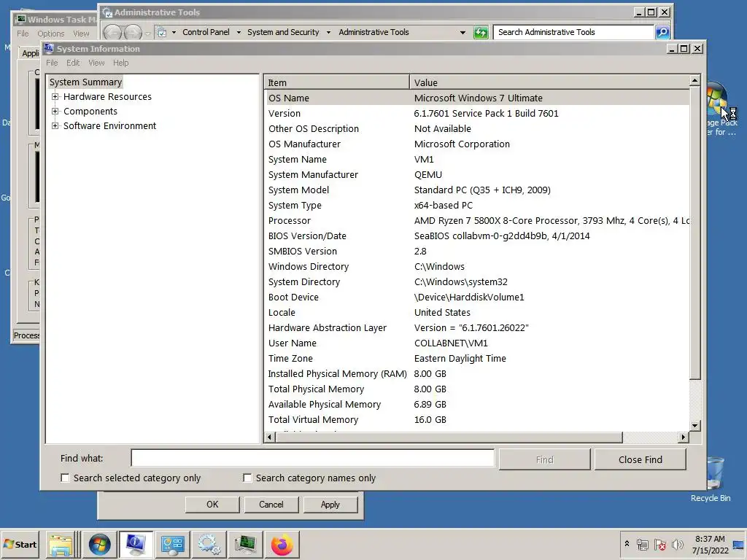Expand Hardware Resources tree node
Image resolution: width=747 pixels, height=560 pixels.
pos(55,97)
